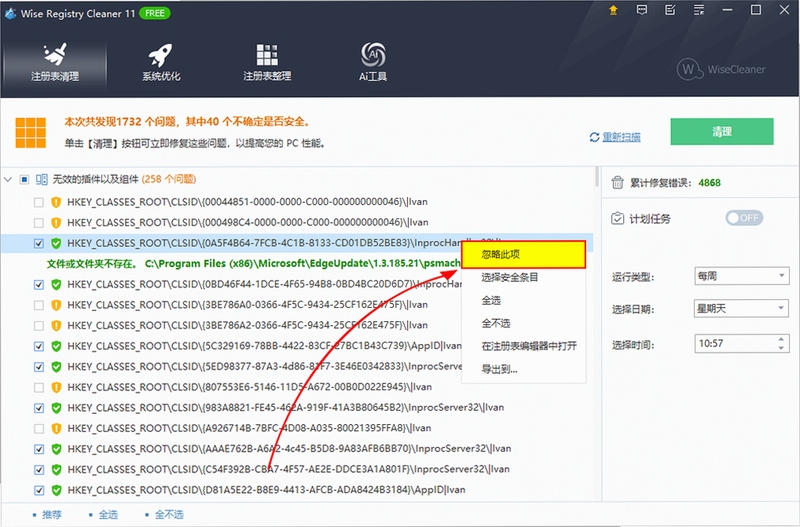Screen dimensions: 800x527
Task: Click the bottom bar 全选 link
Action: coord(108,514)
